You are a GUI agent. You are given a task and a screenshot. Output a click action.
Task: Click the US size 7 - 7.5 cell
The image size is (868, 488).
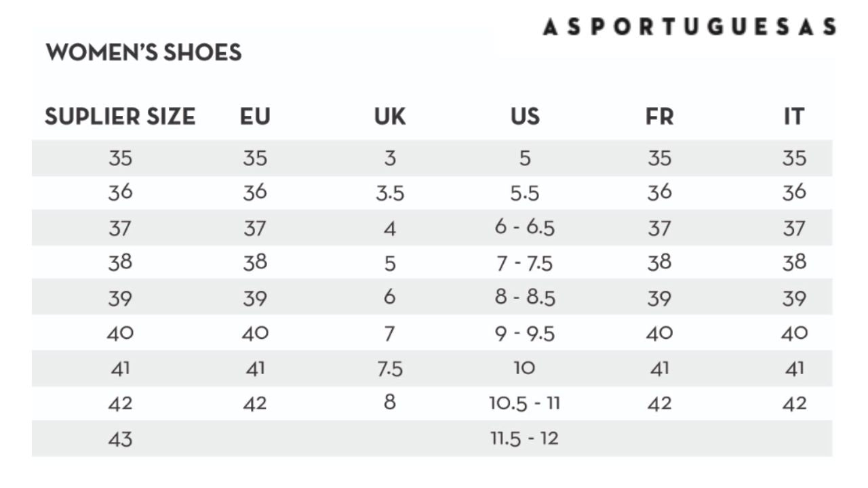pos(525,263)
